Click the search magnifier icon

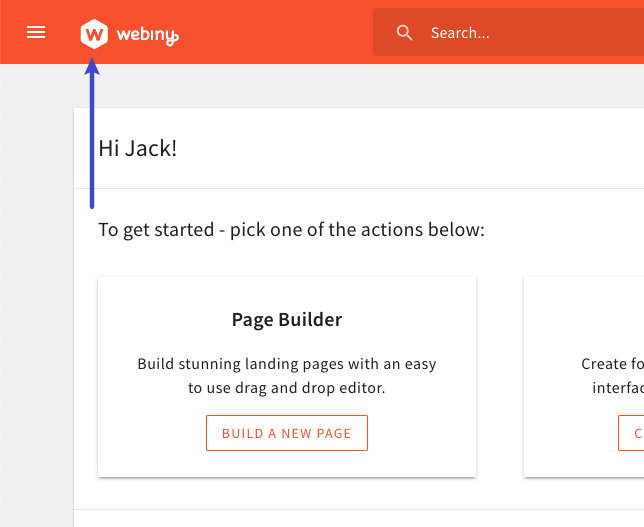click(x=404, y=33)
